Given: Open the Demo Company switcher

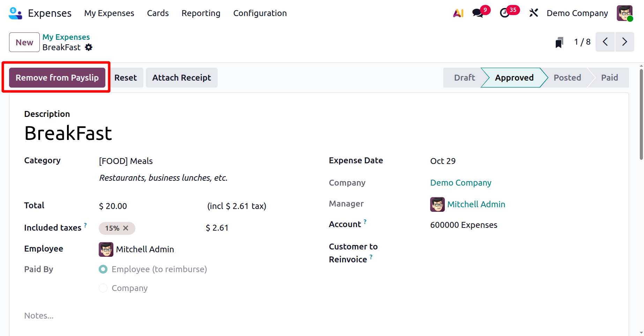Looking at the screenshot, I should [x=577, y=13].
